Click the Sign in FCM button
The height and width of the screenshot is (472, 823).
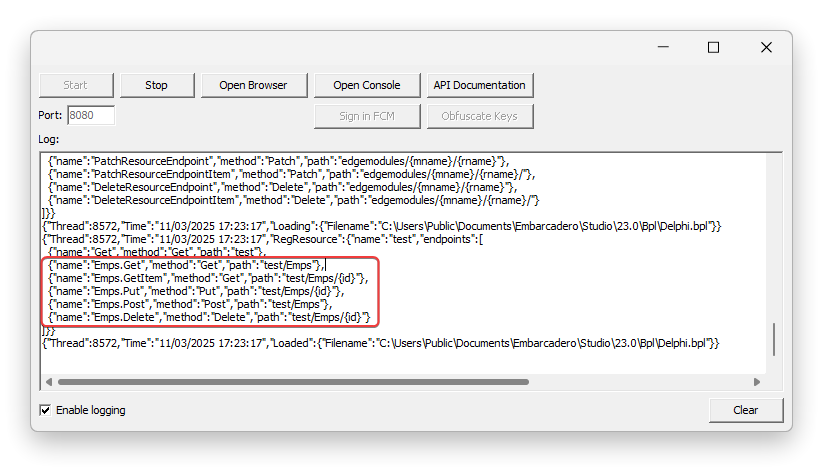tap(367, 116)
